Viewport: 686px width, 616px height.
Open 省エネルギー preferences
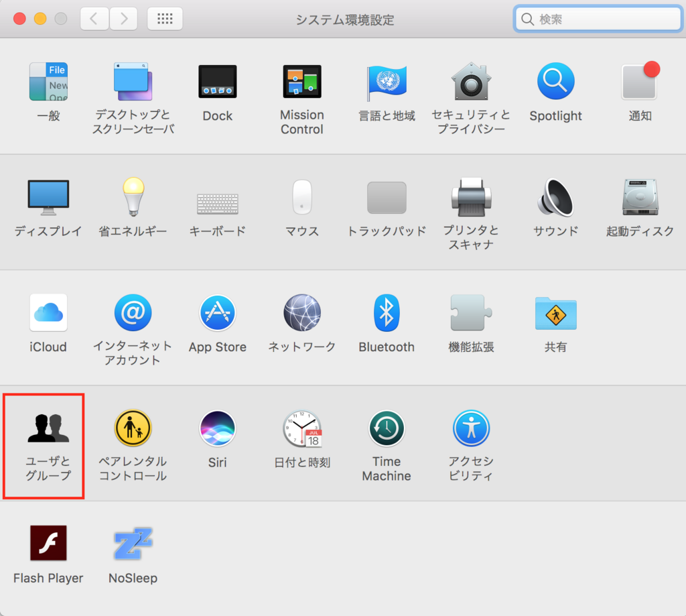point(133,197)
